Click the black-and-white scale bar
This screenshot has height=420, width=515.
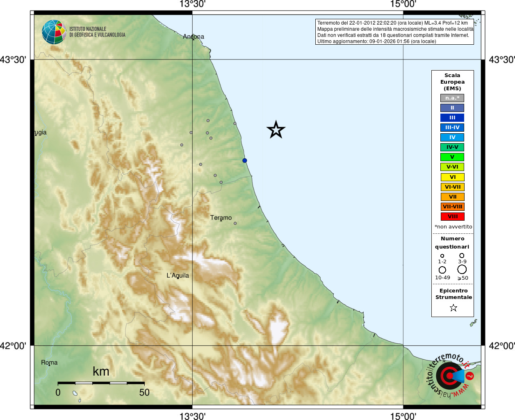point(101,383)
